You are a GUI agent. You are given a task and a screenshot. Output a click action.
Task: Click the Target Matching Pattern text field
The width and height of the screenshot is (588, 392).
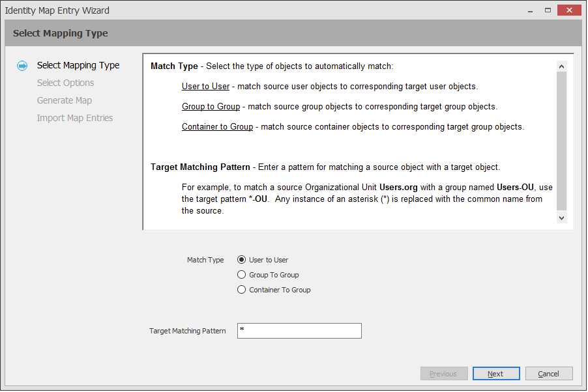click(299, 331)
